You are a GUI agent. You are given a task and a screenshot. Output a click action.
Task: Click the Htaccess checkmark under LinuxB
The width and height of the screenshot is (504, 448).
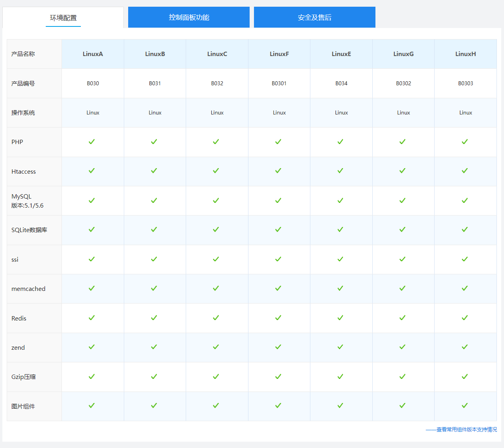point(154,171)
